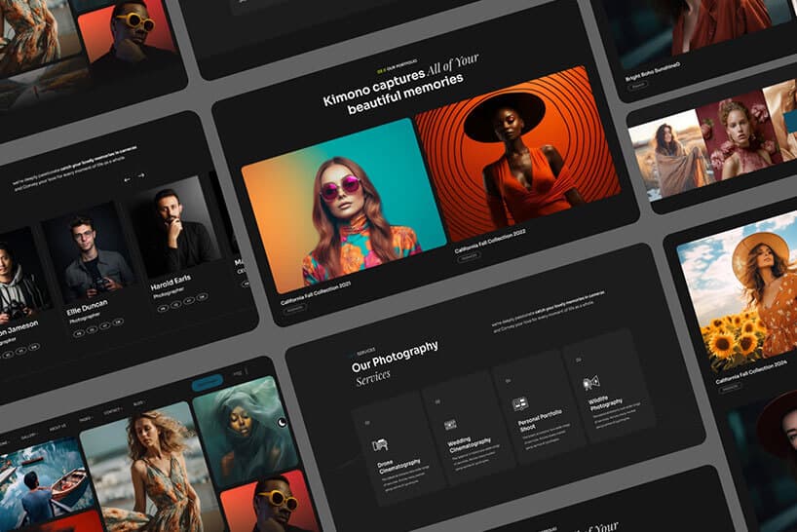The height and width of the screenshot is (532, 797).
Task: Click the name 'Harold Earls'
Action: 171,283
